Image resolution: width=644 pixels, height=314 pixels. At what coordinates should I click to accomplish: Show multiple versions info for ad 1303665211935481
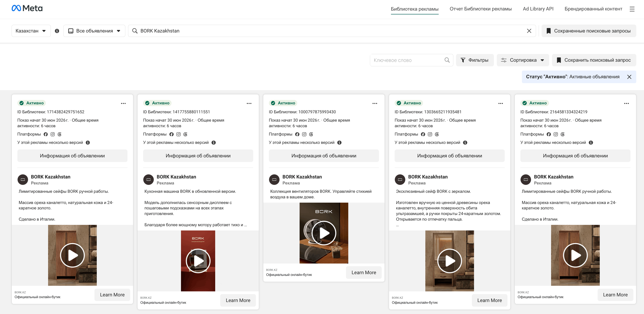(465, 143)
